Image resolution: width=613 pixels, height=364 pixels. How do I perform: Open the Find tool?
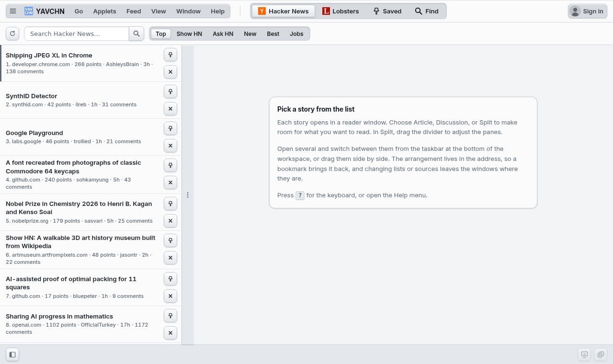pos(427,11)
